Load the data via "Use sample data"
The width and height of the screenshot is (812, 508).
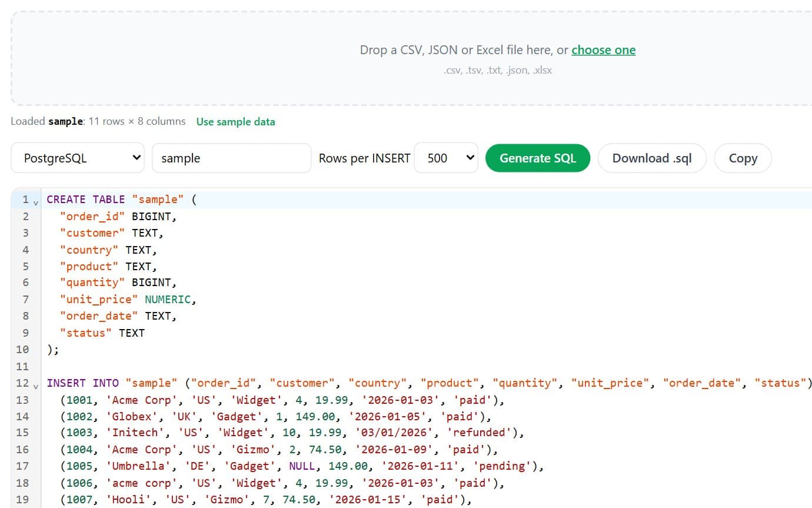(x=235, y=122)
